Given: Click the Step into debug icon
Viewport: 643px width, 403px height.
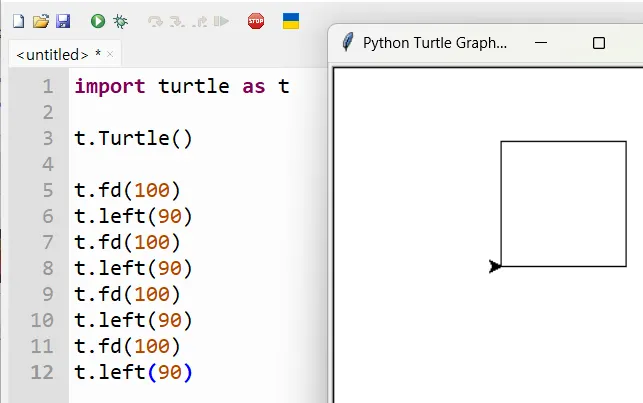Looking at the screenshot, I should (x=177, y=21).
